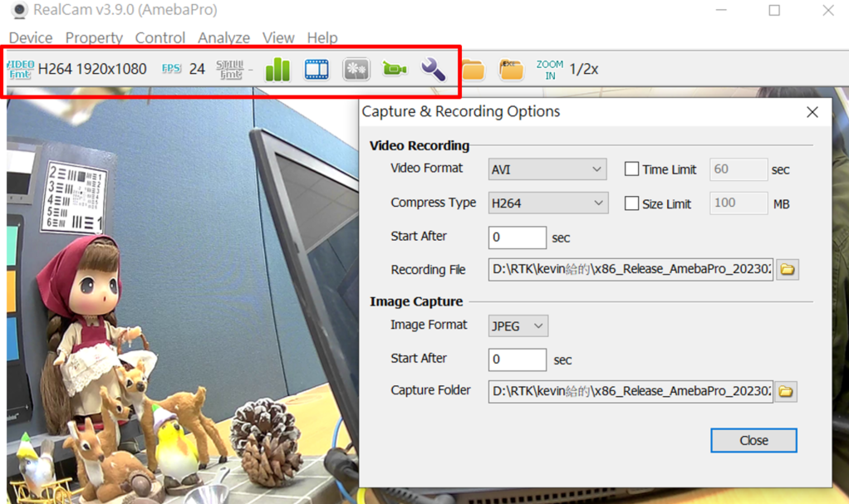Open settings with the wrench icon

point(433,70)
